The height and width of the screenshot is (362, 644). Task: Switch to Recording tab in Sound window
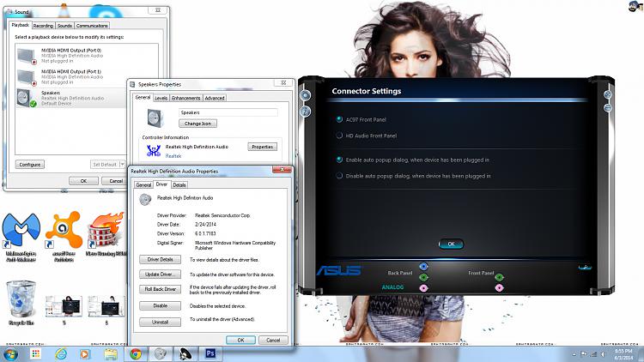[43, 26]
